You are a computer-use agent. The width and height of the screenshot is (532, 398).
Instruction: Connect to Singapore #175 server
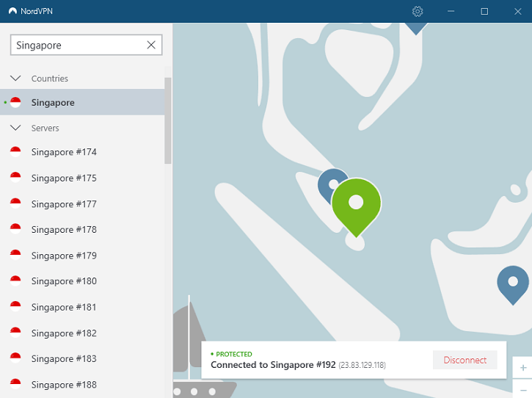tap(82, 178)
